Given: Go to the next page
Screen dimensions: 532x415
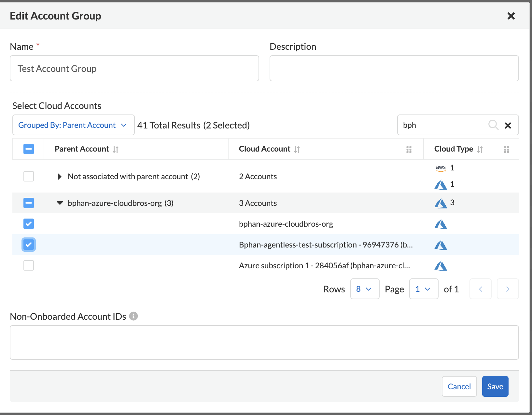Looking at the screenshot, I should pos(508,289).
